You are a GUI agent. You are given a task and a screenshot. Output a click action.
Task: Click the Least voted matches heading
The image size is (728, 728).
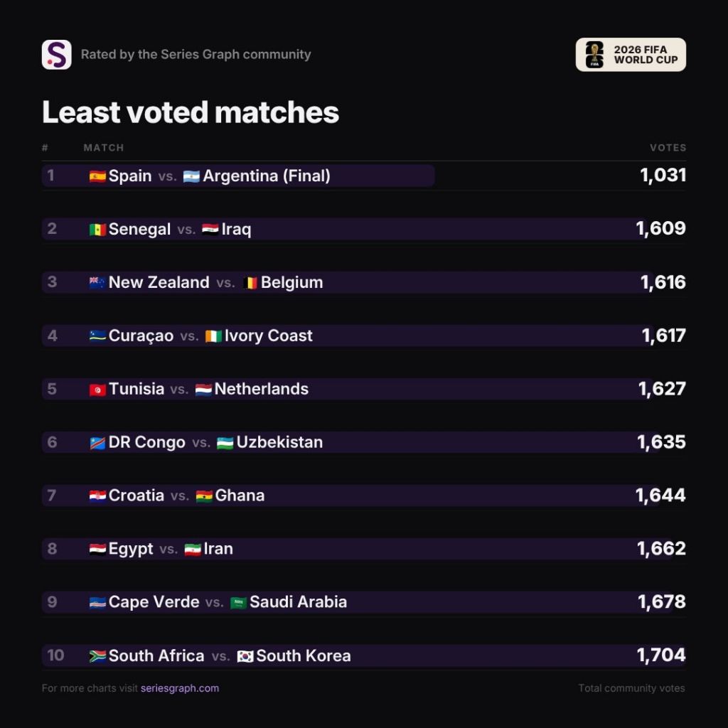[191, 112]
